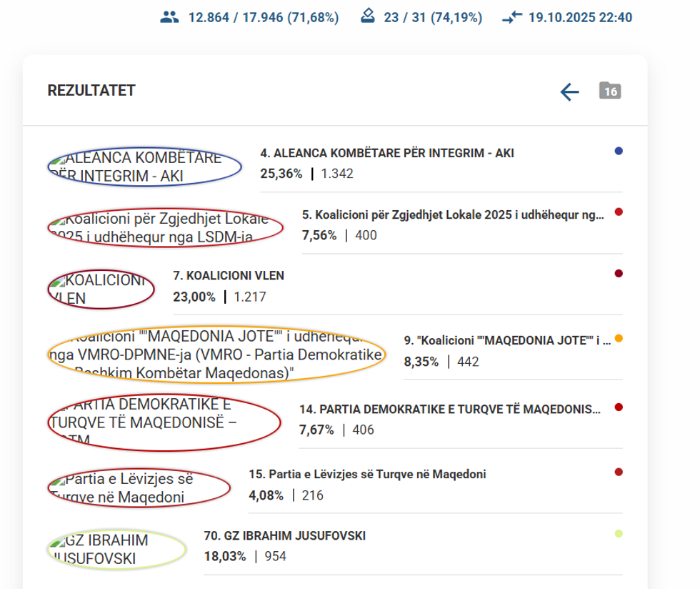Click the sync arrows update time icon
700x589 pixels.
coord(511,18)
